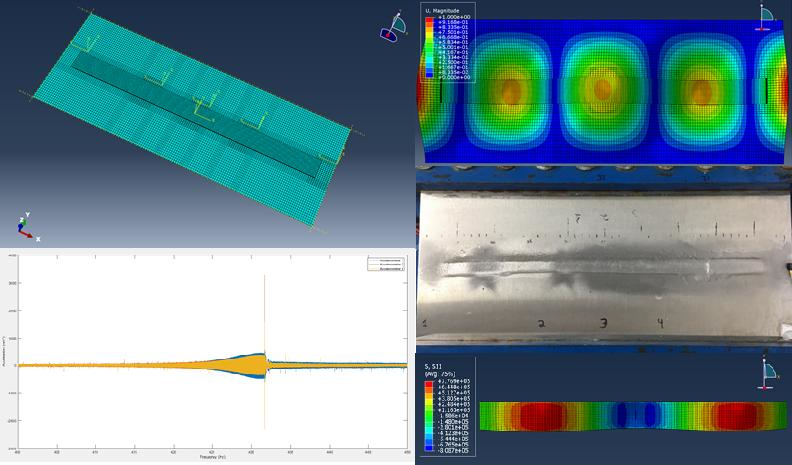Image resolution: width=792 pixels, height=465 pixels.
Task: Click the red swatch in U Magnitude legend
Action: [x=430, y=20]
